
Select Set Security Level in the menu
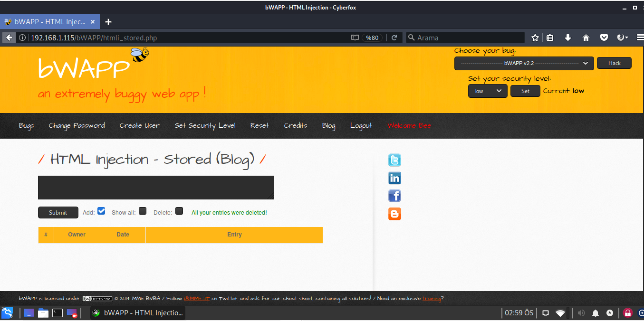point(205,125)
